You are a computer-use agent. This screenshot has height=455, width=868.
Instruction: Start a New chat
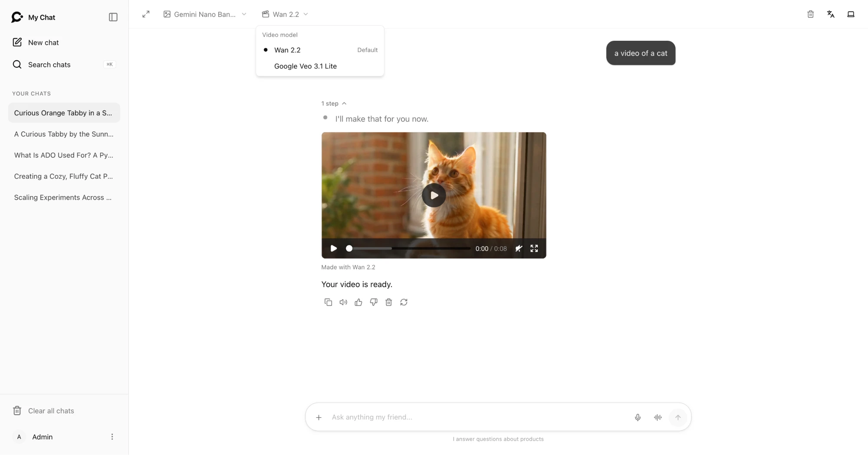[64, 43]
